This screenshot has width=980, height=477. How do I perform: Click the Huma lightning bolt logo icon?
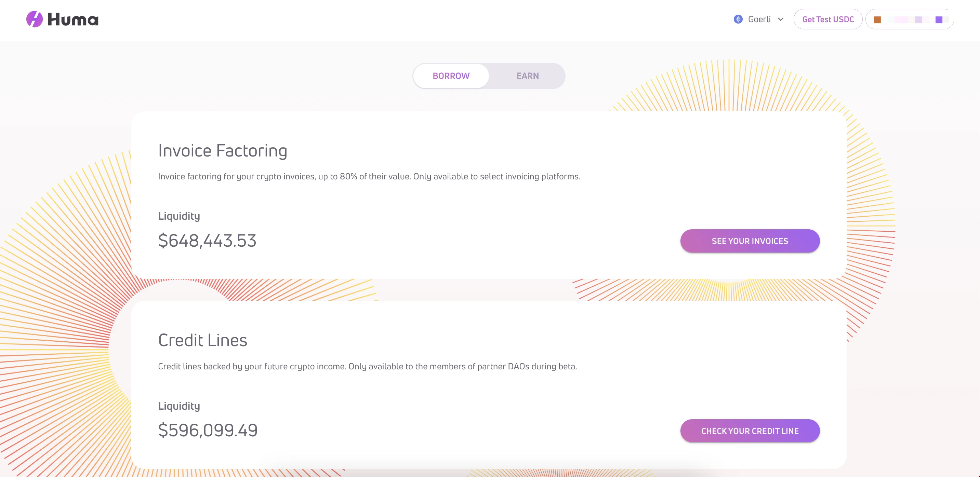pyautogui.click(x=34, y=19)
